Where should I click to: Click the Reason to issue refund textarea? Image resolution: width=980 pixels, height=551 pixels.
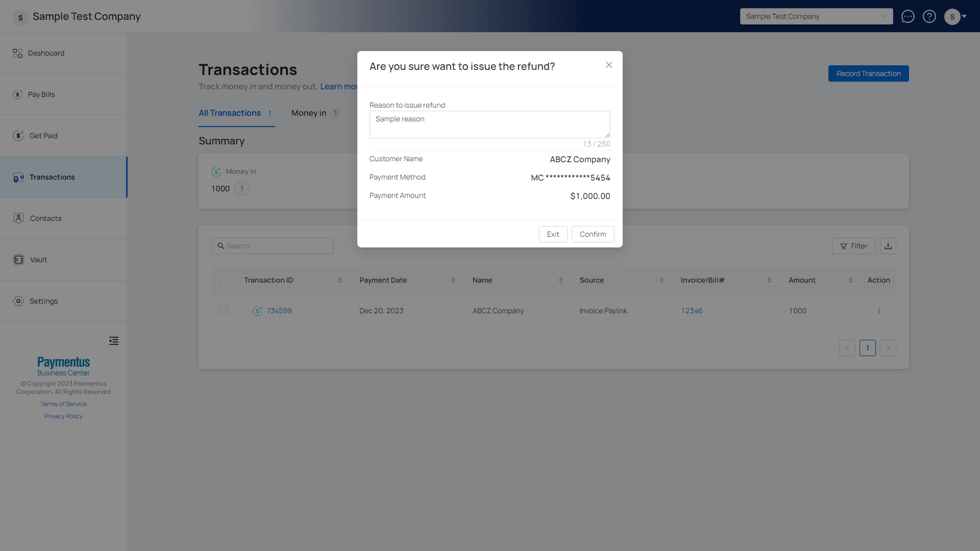[489, 124]
